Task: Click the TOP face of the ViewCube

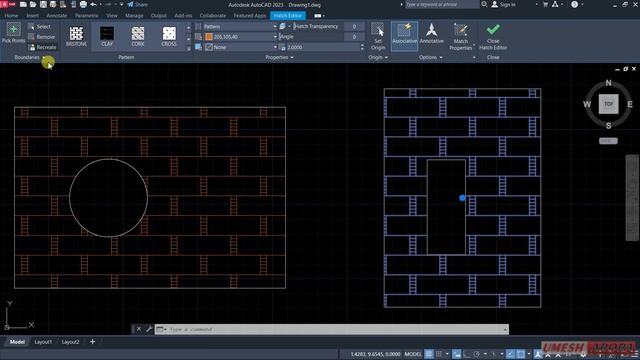Action: point(608,104)
